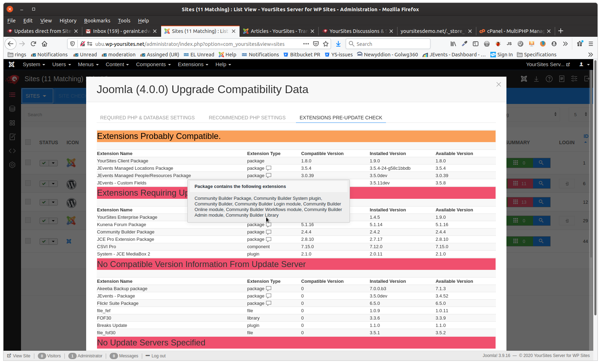The width and height of the screenshot is (601, 364).
Task: Expand status dropdown arrow for site ID 6
Action: [53, 184]
